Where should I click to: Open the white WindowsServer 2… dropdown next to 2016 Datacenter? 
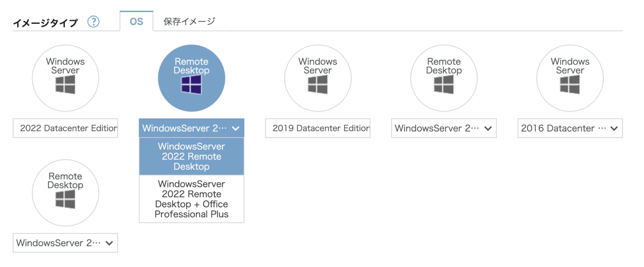click(444, 128)
